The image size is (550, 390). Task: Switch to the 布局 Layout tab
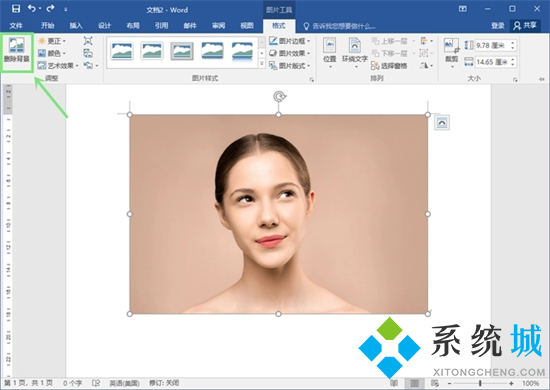pyautogui.click(x=133, y=26)
